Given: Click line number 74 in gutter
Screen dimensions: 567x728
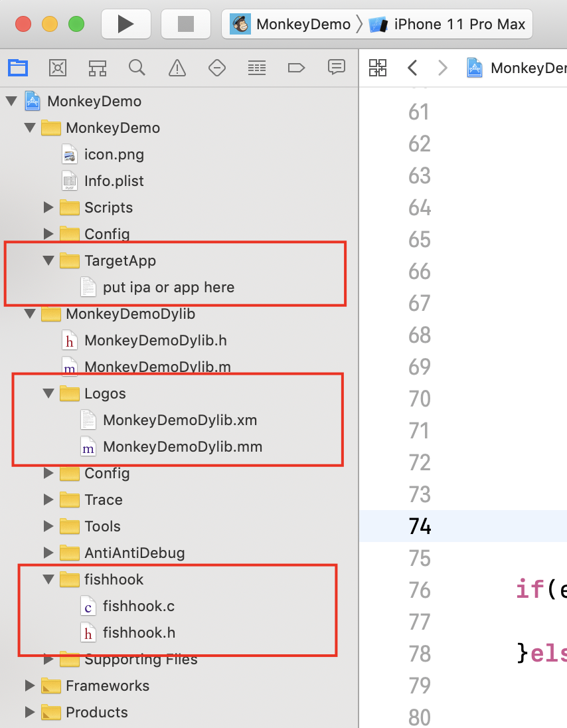Looking at the screenshot, I should (x=420, y=526).
